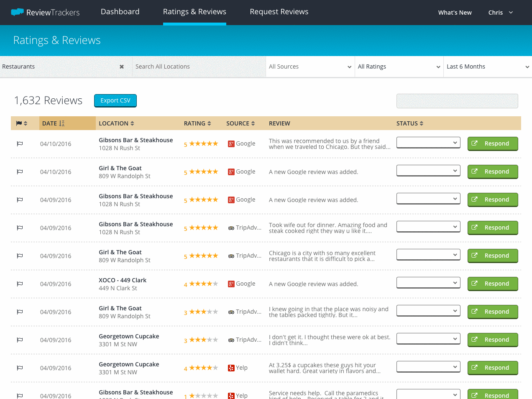Open status dropdown for Girl & The Goat 04/10/2016 review
The height and width of the screenshot is (399, 532).
pyautogui.click(x=428, y=171)
